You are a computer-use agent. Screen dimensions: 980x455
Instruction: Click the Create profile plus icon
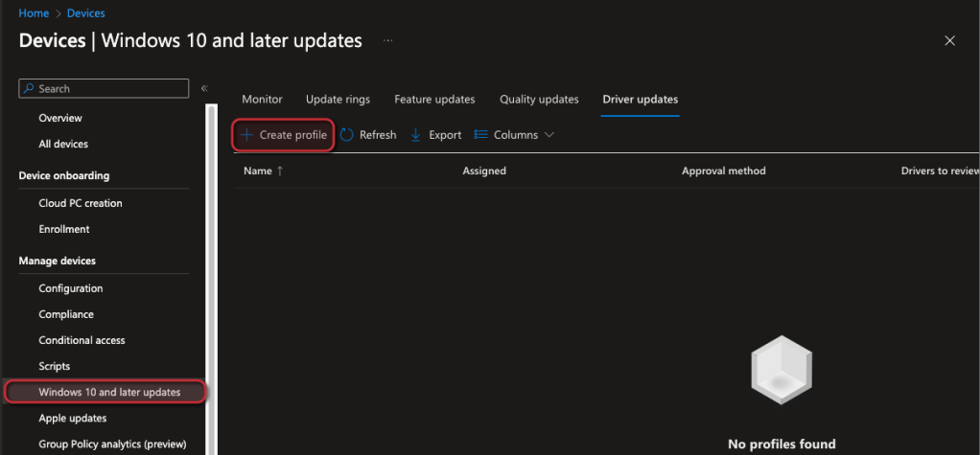point(246,135)
